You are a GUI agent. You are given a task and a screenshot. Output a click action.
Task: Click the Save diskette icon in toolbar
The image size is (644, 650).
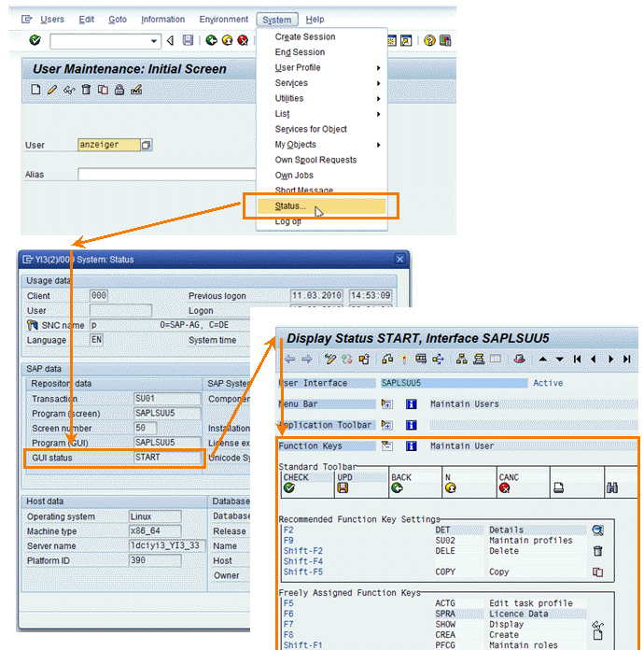point(188,40)
